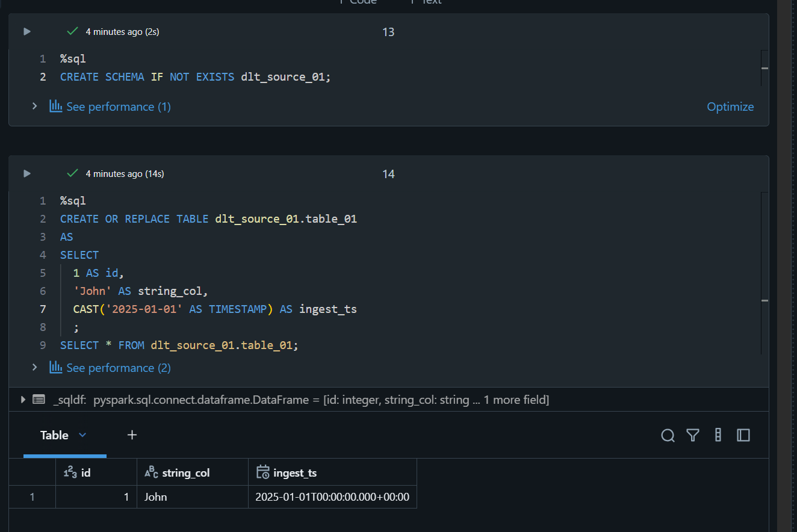Expand the See performance (2) section

[x=34, y=368]
